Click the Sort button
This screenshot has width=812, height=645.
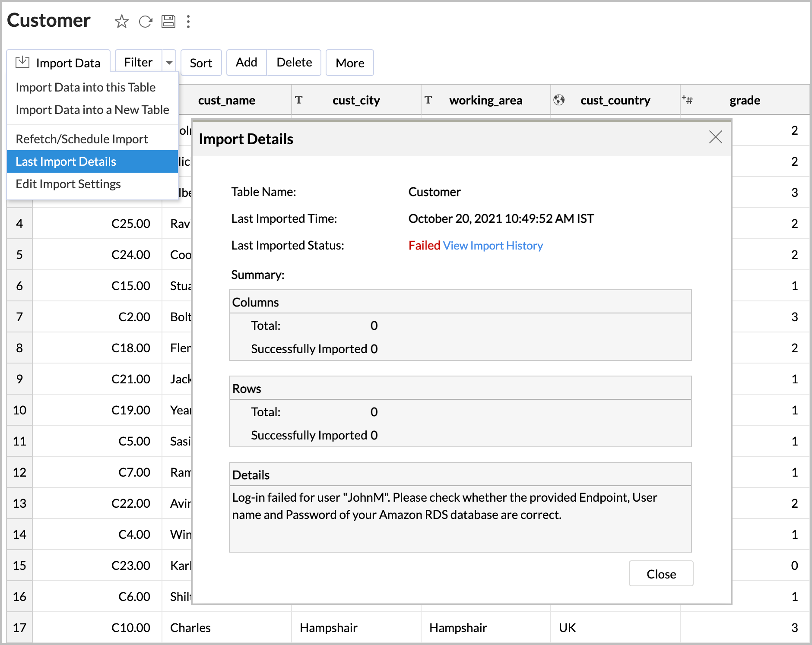coord(201,62)
